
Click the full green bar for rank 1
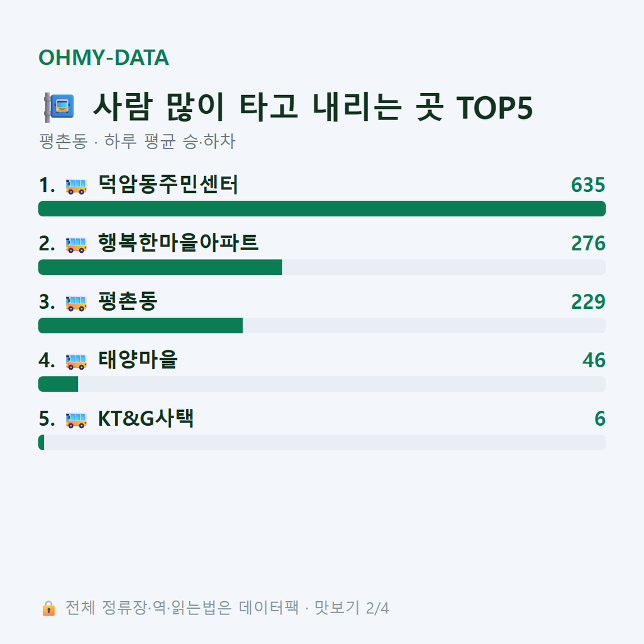[322, 209]
